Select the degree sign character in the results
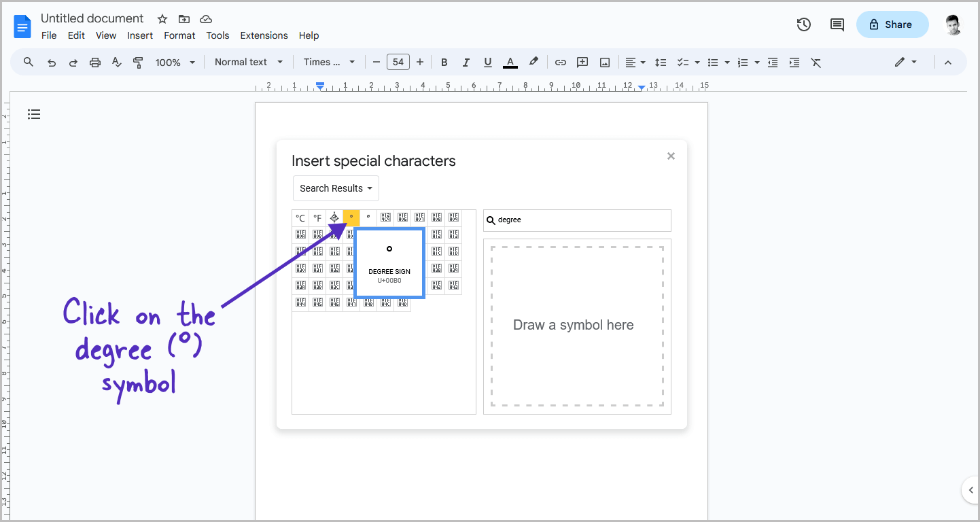Image resolution: width=980 pixels, height=522 pixels. point(351,217)
